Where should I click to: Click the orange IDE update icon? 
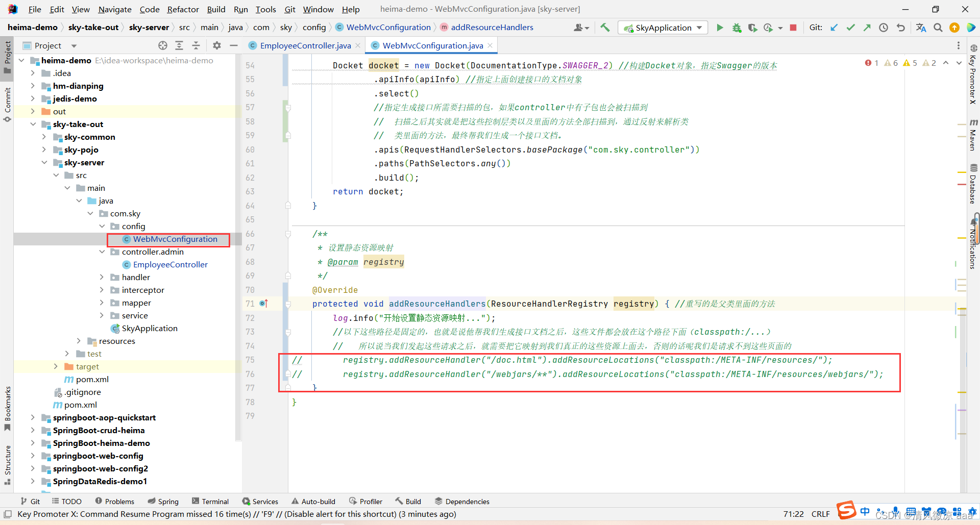click(x=954, y=28)
